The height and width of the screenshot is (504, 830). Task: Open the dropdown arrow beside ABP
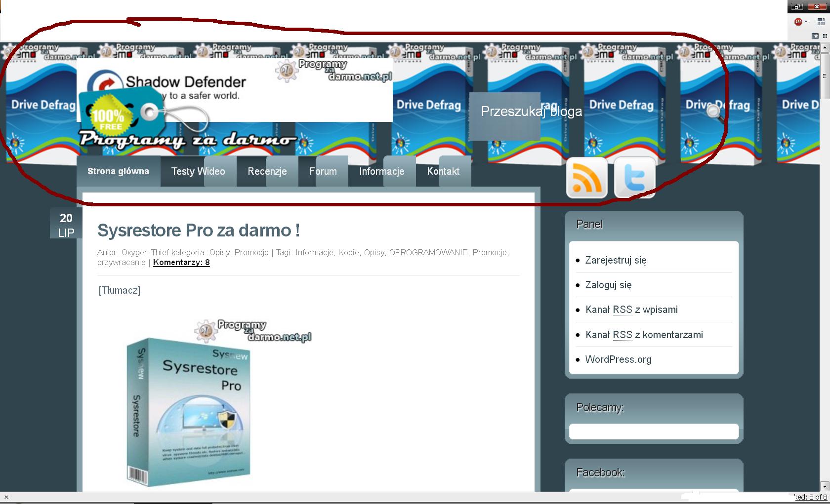(806, 22)
